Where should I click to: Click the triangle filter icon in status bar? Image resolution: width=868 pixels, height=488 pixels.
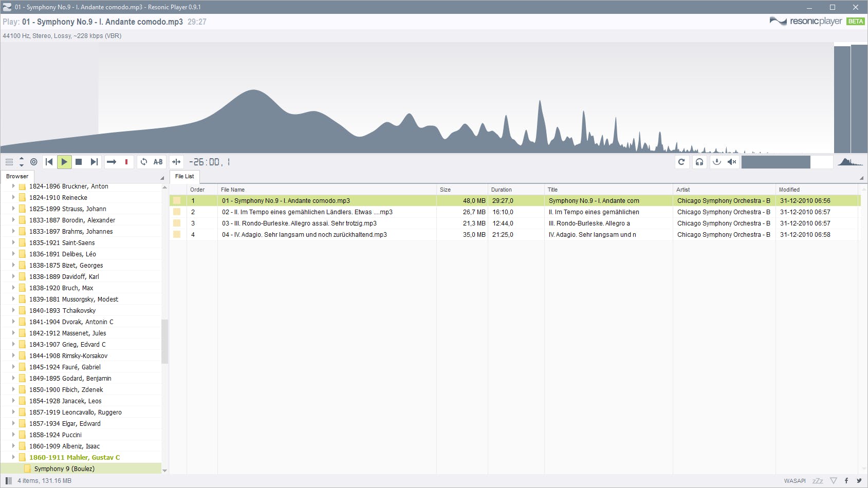point(834,481)
